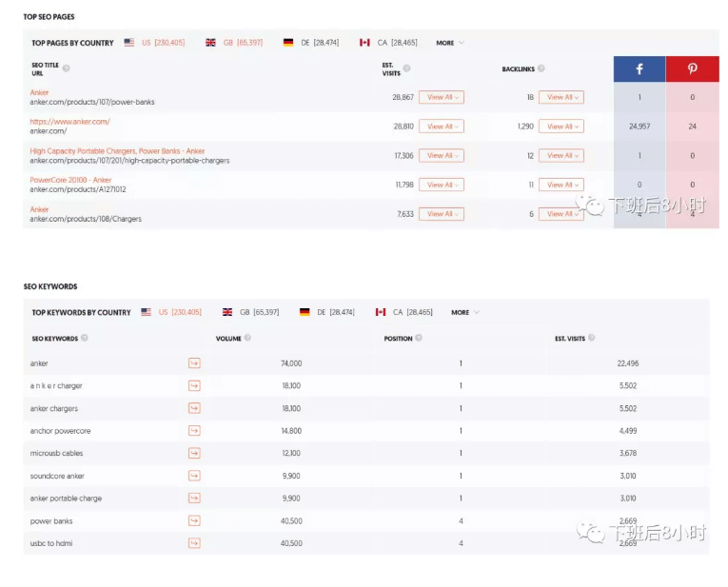Click the arrow icon next to 'anker' keyword

coord(194,362)
